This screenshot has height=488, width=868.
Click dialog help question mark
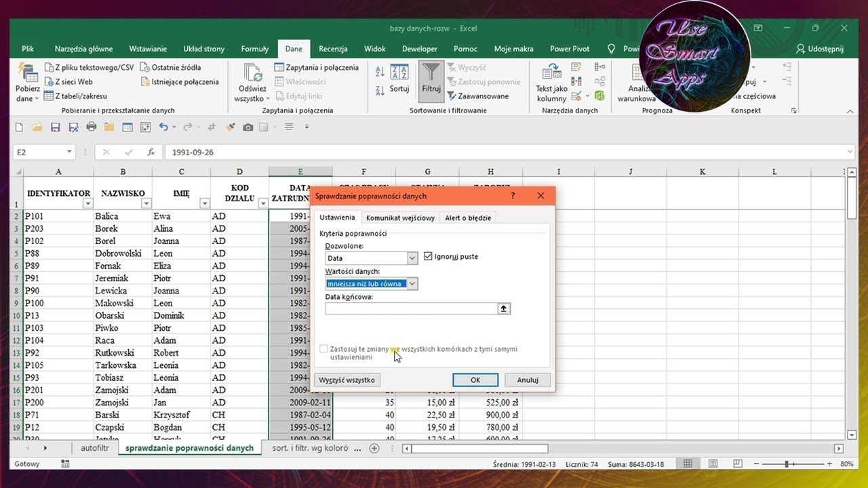click(513, 196)
